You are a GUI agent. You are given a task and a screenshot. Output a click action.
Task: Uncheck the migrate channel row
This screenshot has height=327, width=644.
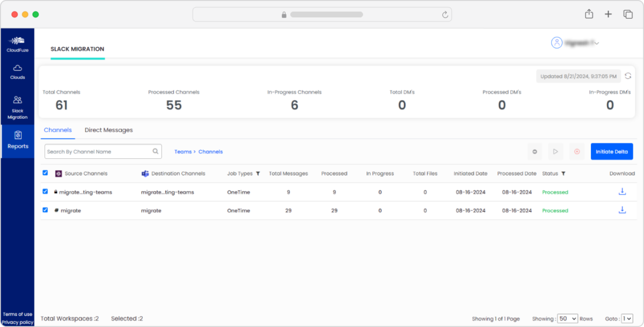[45, 210]
